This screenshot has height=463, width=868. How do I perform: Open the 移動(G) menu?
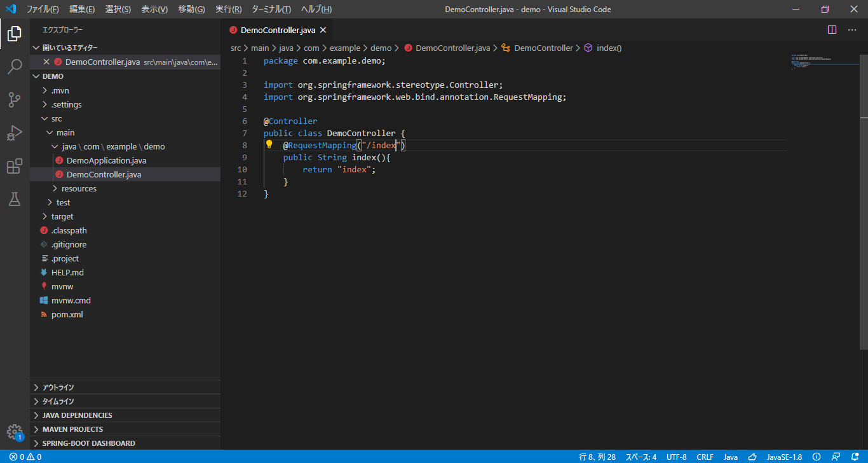(191, 9)
